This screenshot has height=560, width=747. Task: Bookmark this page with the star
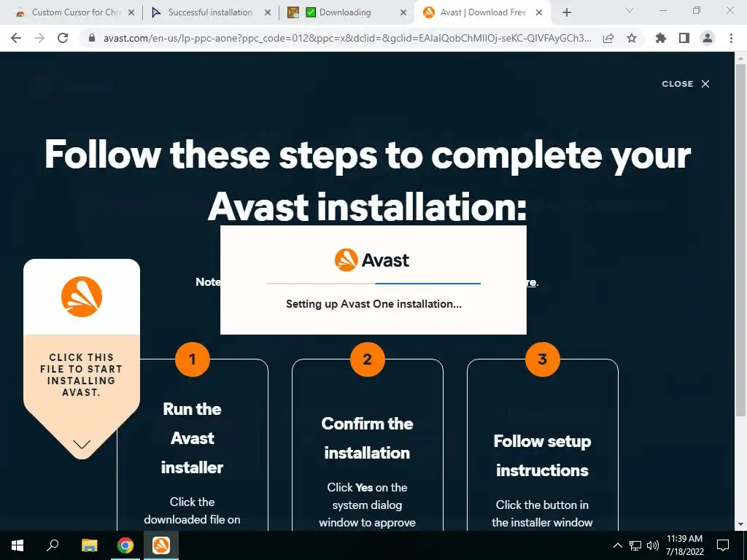[632, 38]
